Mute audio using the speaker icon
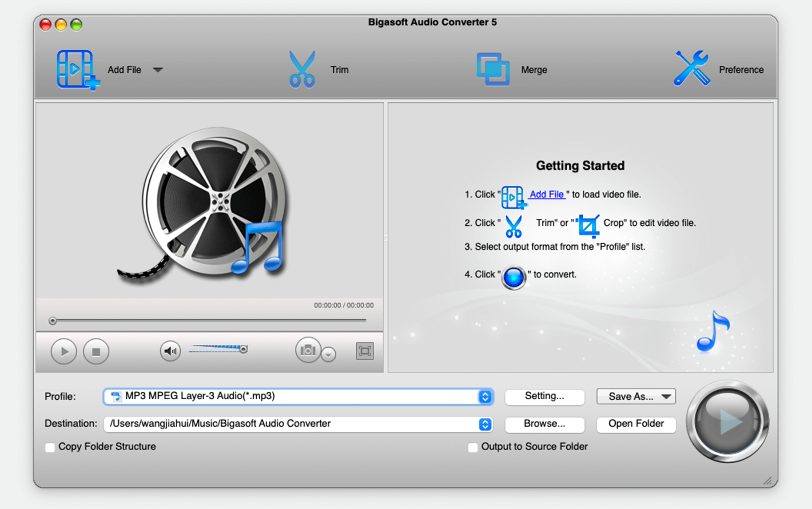 click(170, 351)
